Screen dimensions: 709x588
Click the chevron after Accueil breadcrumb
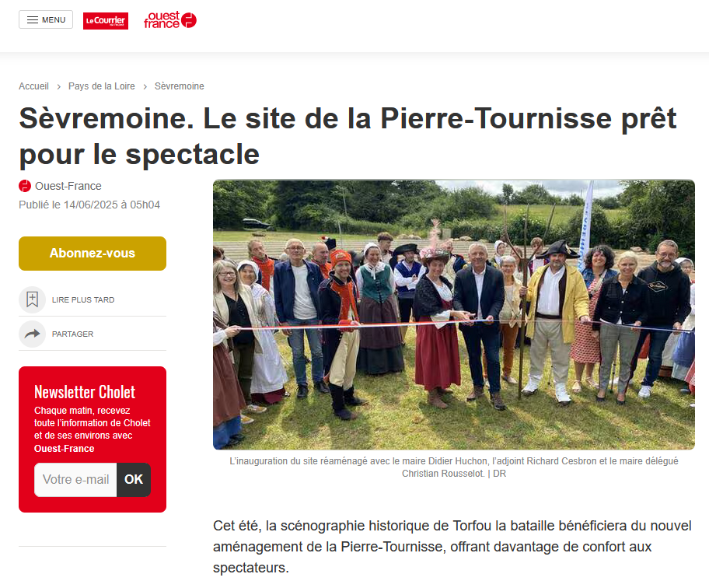coord(59,86)
